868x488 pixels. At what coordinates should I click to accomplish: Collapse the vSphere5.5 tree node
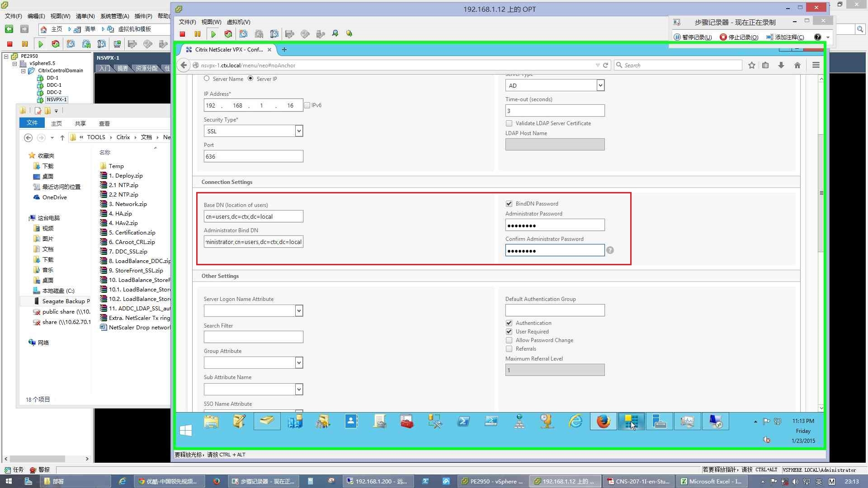(14, 64)
